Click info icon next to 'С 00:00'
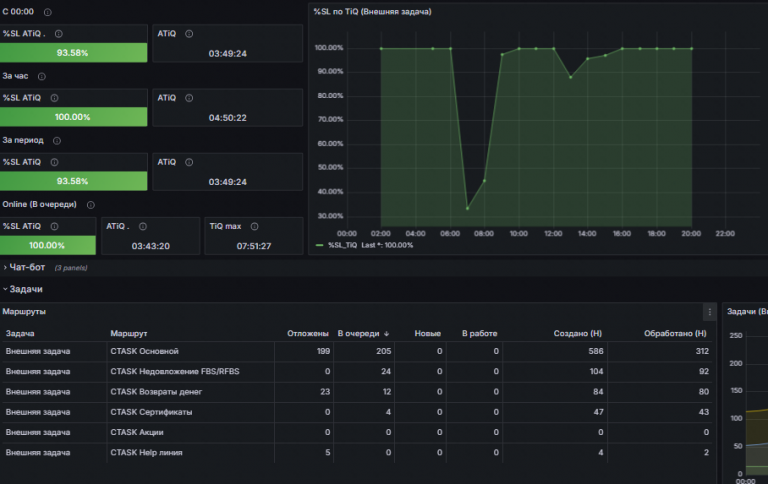 tap(48, 12)
